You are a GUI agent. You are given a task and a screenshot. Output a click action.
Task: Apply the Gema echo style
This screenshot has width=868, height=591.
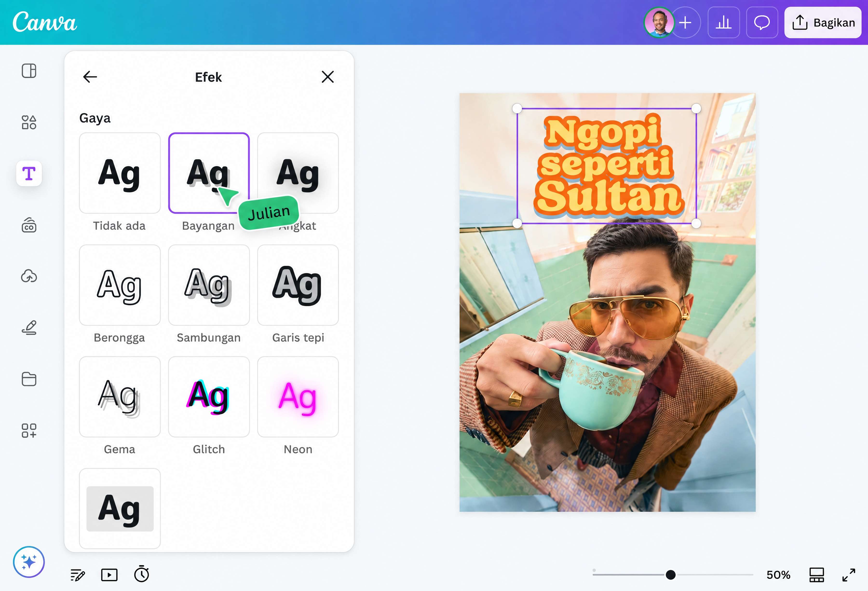120,397
